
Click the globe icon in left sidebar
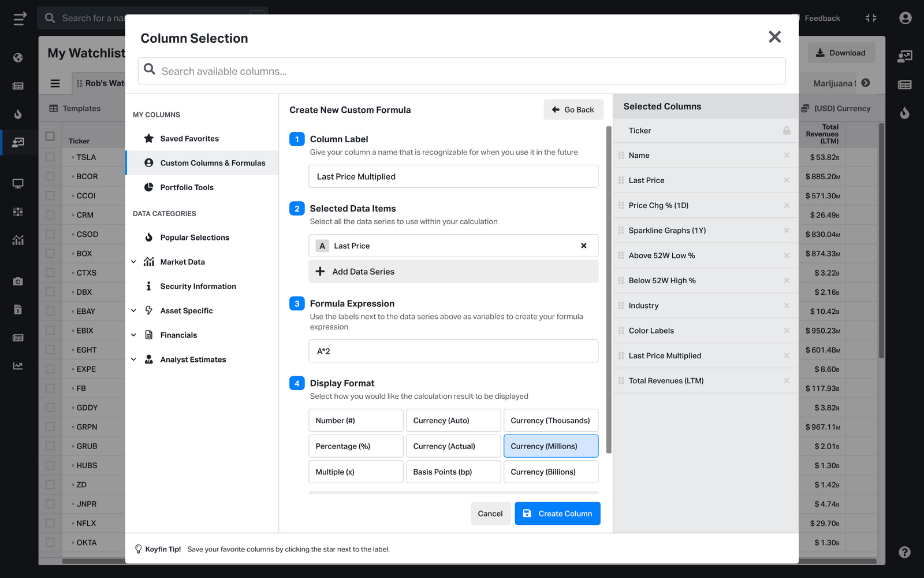point(18,58)
